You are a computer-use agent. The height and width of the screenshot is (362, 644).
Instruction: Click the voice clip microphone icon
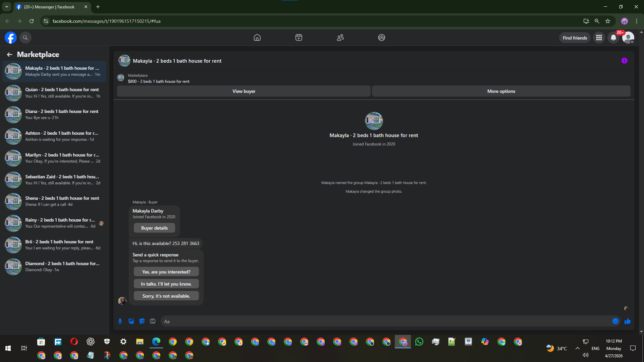pos(120,321)
